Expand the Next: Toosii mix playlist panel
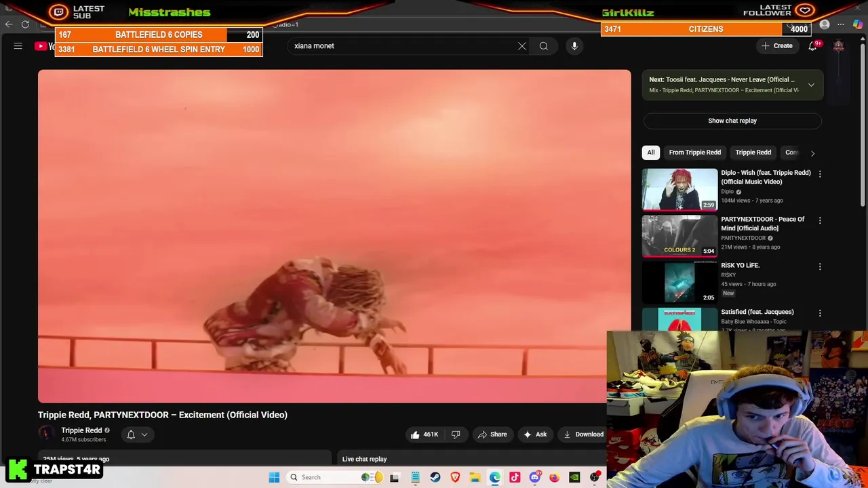This screenshot has width=868, height=488. [x=811, y=85]
